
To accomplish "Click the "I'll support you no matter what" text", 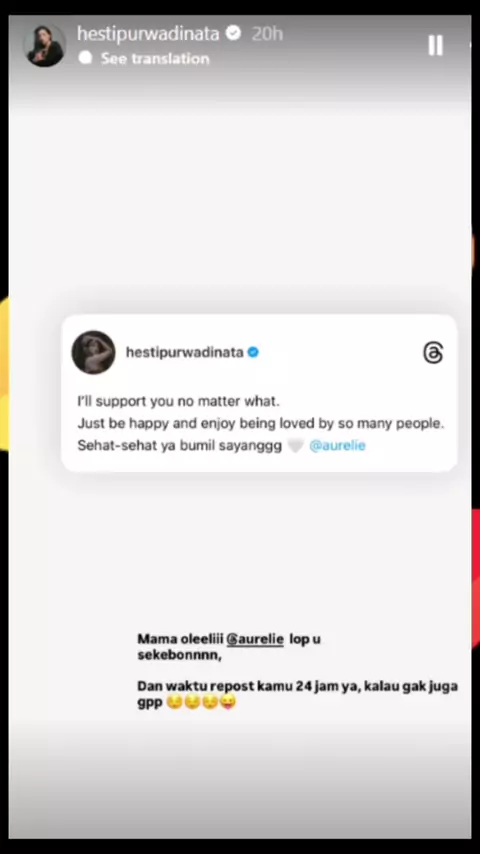I will click(x=178, y=402).
